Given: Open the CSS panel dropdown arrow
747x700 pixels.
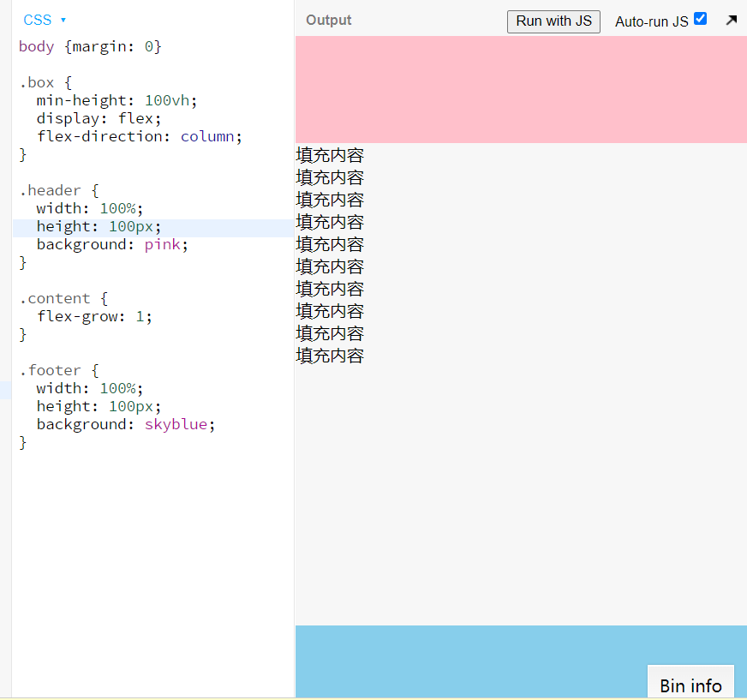Looking at the screenshot, I should 63,20.
